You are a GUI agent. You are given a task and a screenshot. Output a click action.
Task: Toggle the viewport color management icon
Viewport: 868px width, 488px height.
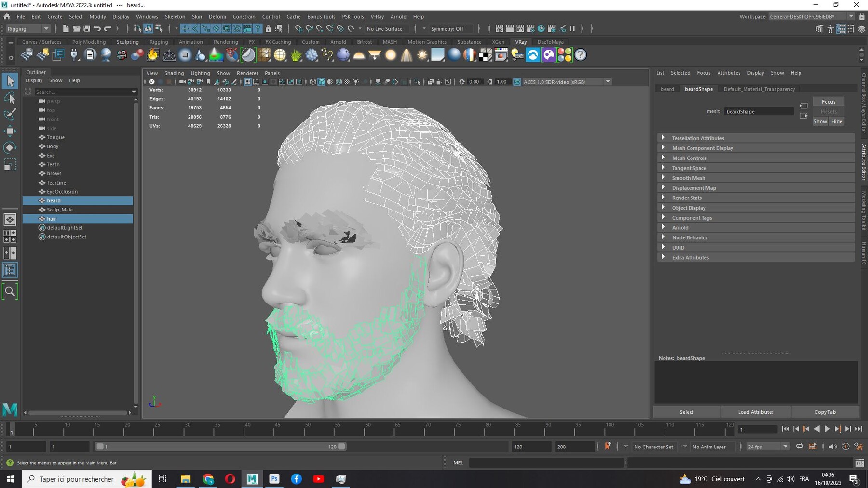(x=517, y=82)
